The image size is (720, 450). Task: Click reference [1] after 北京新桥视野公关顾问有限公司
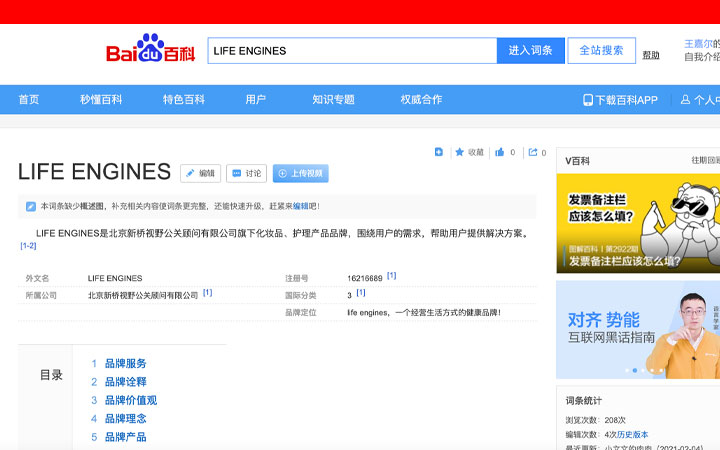(x=208, y=292)
